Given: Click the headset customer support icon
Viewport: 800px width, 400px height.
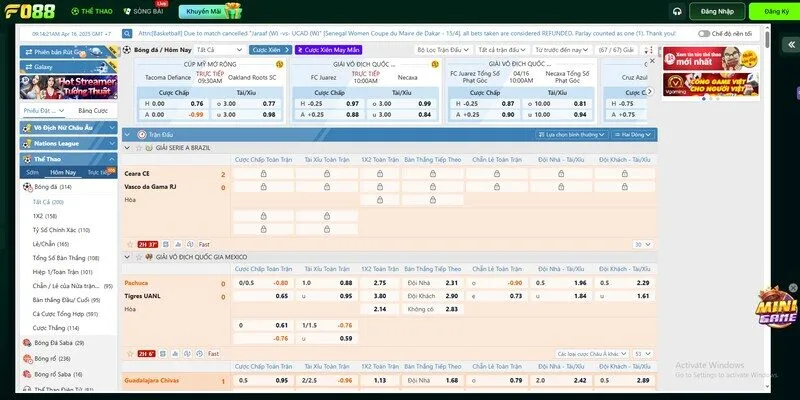Looking at the screenshot, I should [x=677, y=11].
